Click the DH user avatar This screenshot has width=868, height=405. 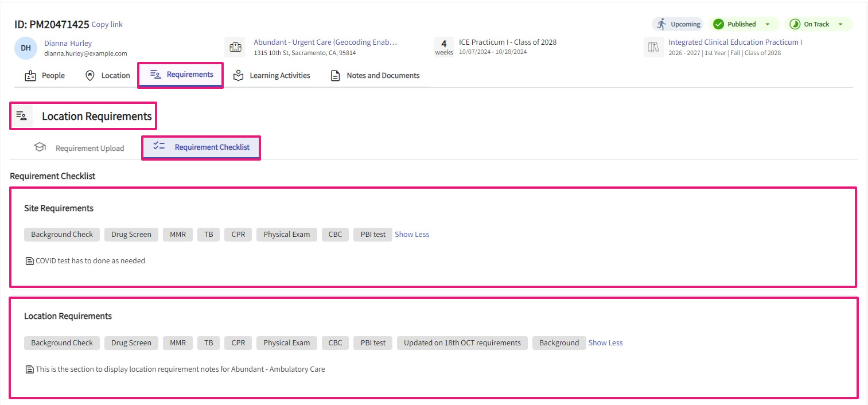tap(26, 48)
